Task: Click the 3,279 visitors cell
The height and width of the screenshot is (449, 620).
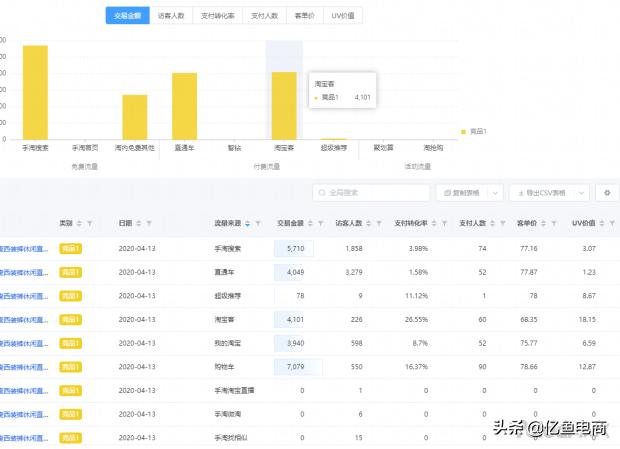Action: click(x=354, y=272)
